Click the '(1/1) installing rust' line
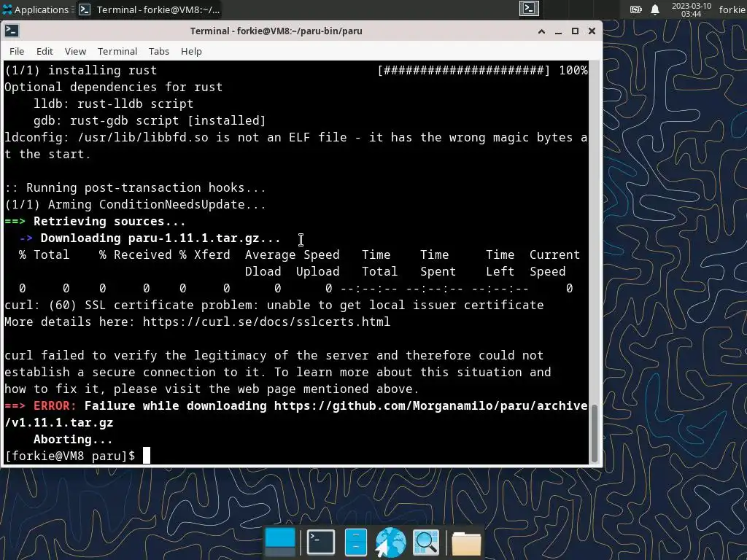 80,71
